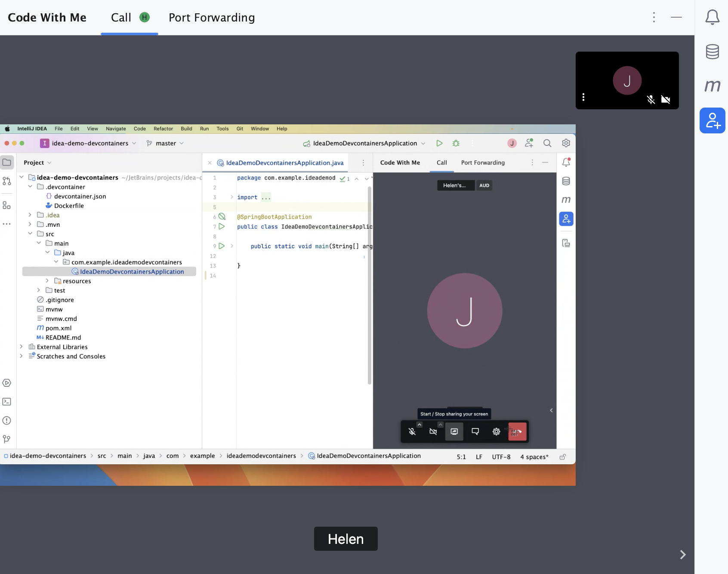Click the Debug bug icon
The image size is (728, 574).
coord(456,143)
